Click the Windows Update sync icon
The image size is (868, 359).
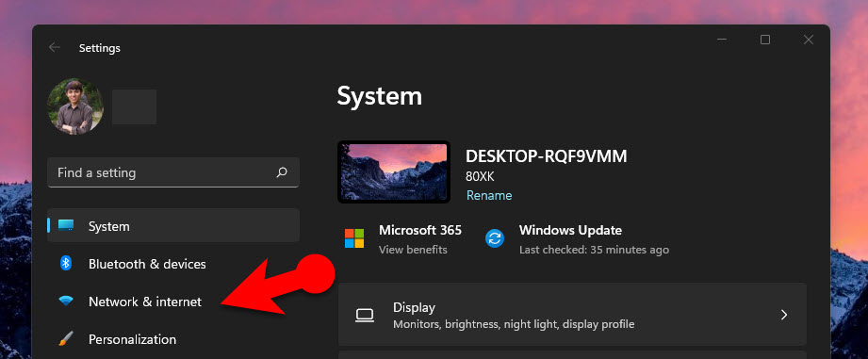495,238
